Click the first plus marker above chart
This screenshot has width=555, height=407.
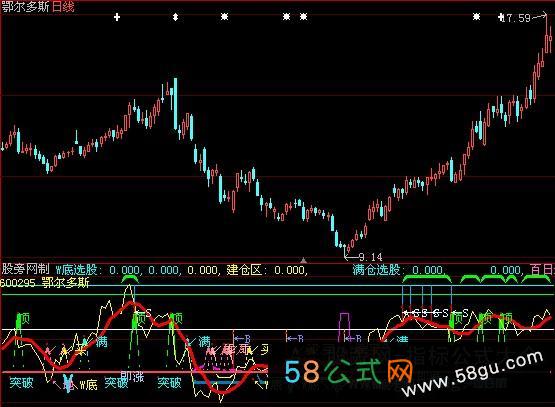(x=117, y=17)
